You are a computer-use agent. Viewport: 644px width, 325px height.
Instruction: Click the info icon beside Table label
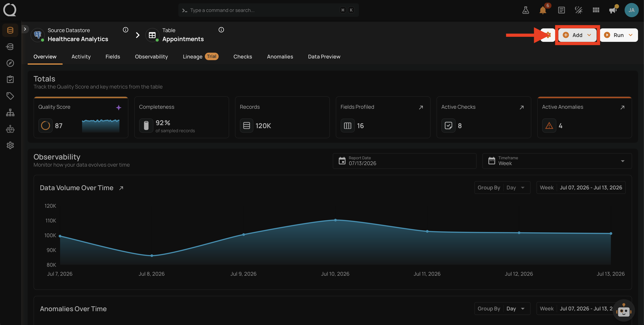tap(221, 30)
